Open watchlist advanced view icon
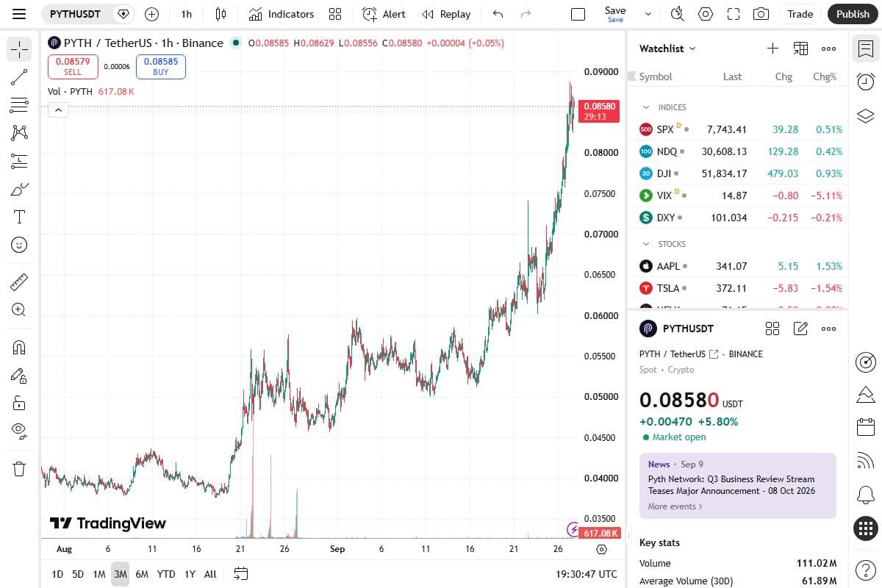Viewport: 882px width, 588px height. point(800,49)
